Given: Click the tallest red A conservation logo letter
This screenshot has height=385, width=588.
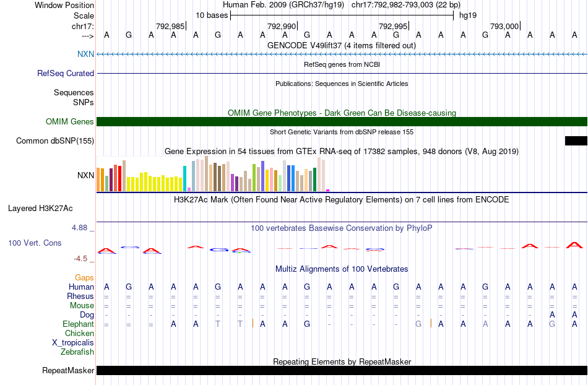Looking at the screenshot, I should coord(574,246).
